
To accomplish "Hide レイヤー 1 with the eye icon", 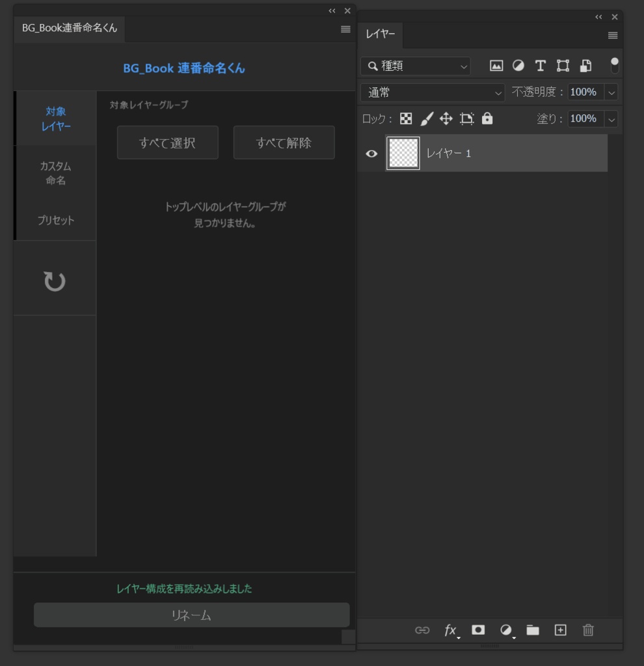I will [x=371, y=153].
